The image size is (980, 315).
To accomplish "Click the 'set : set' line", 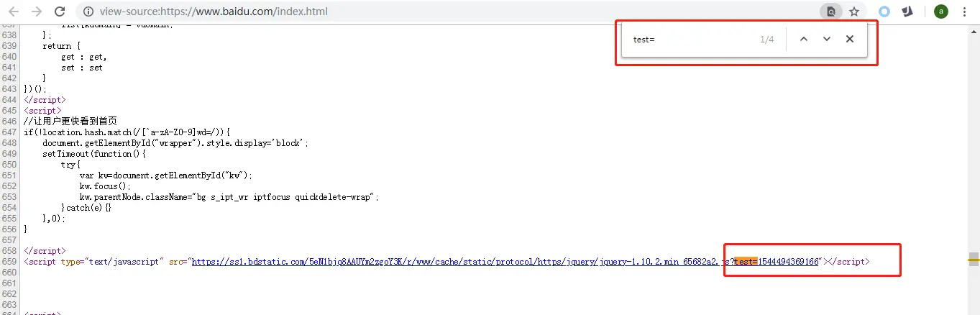I will [x=82, y=68].
